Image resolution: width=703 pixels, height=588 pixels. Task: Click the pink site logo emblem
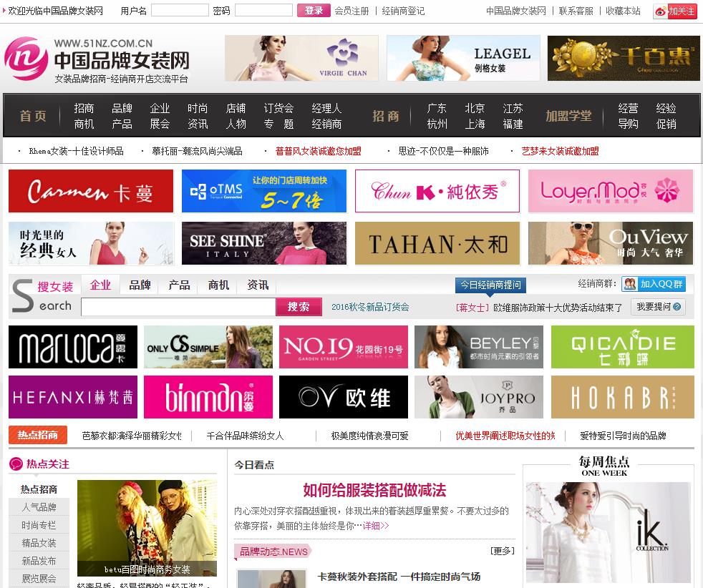click(26, 59)
